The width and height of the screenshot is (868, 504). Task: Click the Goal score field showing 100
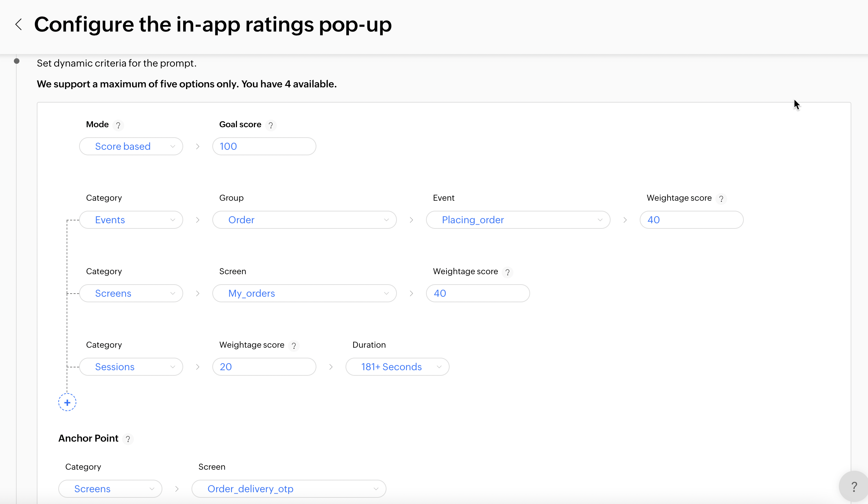click(264, 146)
